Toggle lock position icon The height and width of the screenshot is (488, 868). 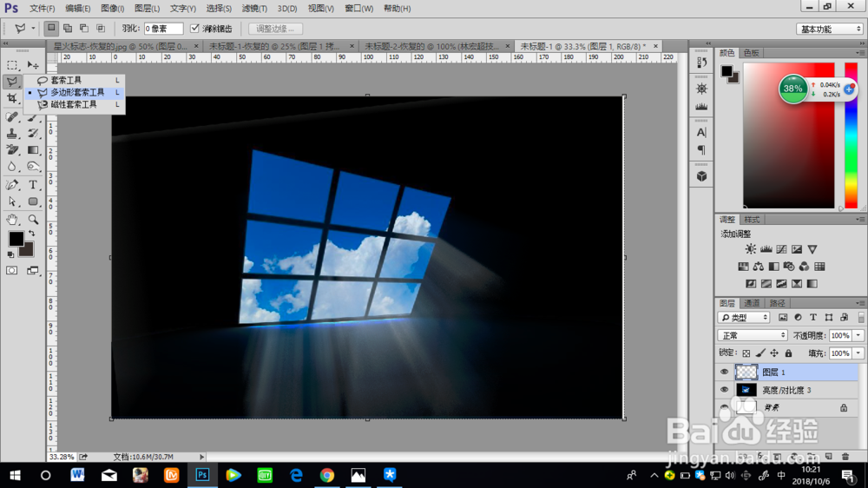[x=774, y=353]
